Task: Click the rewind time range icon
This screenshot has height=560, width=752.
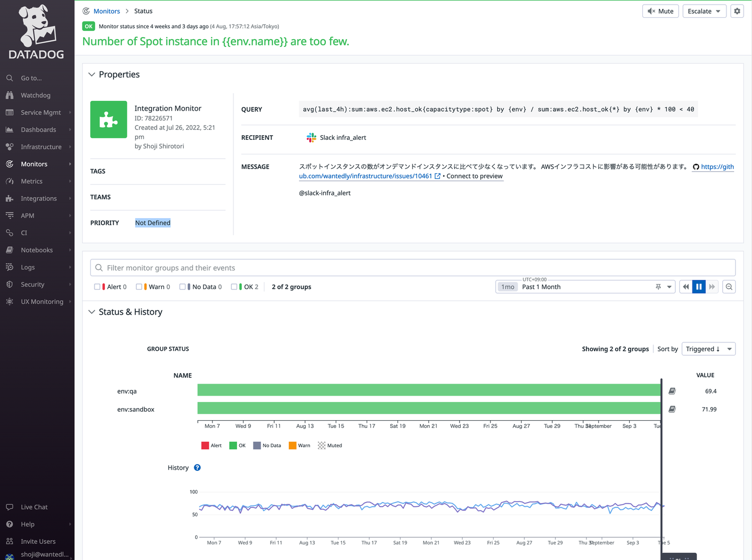Action: coord(686,287)
